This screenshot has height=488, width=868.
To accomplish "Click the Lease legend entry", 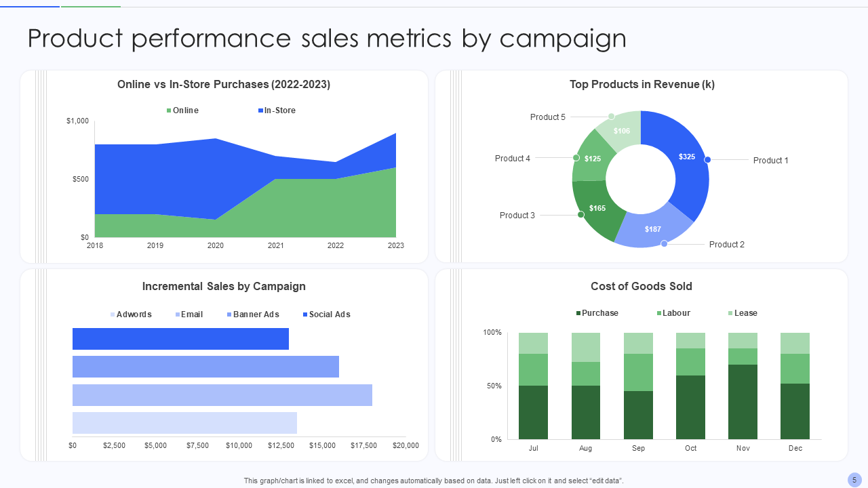I will click(x=743, y=313).
